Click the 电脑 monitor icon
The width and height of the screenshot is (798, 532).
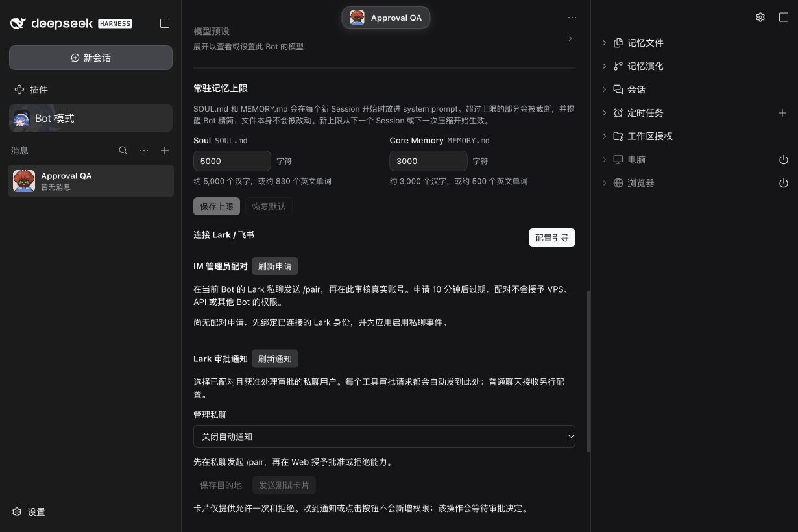coord(618,160)
